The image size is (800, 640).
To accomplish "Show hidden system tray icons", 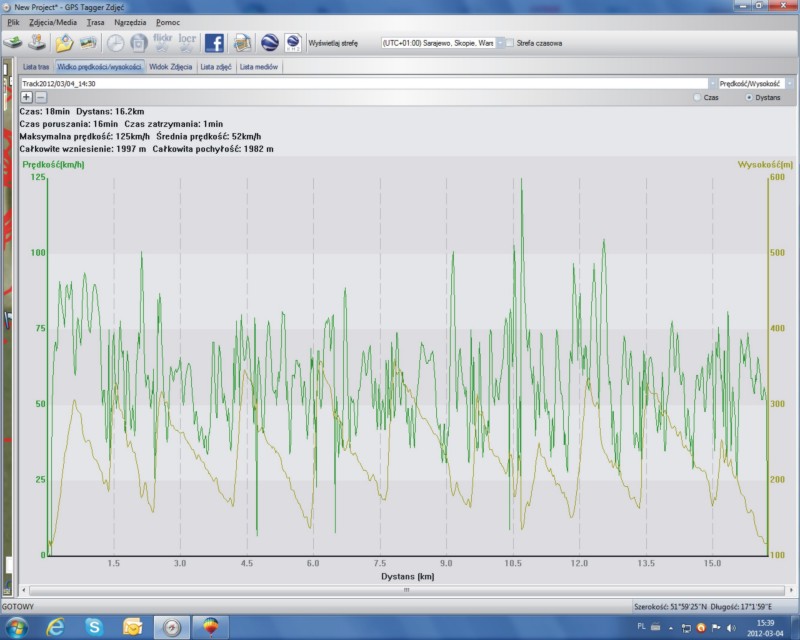I will tap(671, 628).
